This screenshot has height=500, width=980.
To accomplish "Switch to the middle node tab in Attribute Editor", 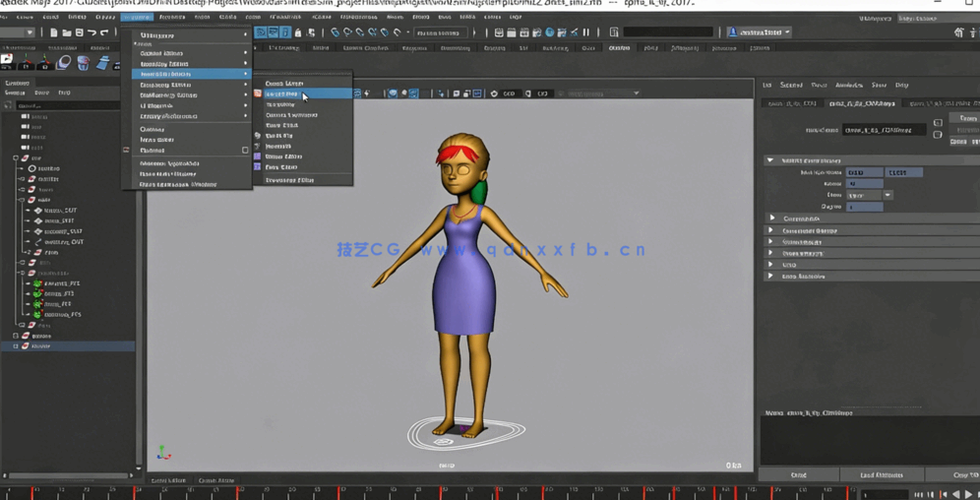I will 861,103.
